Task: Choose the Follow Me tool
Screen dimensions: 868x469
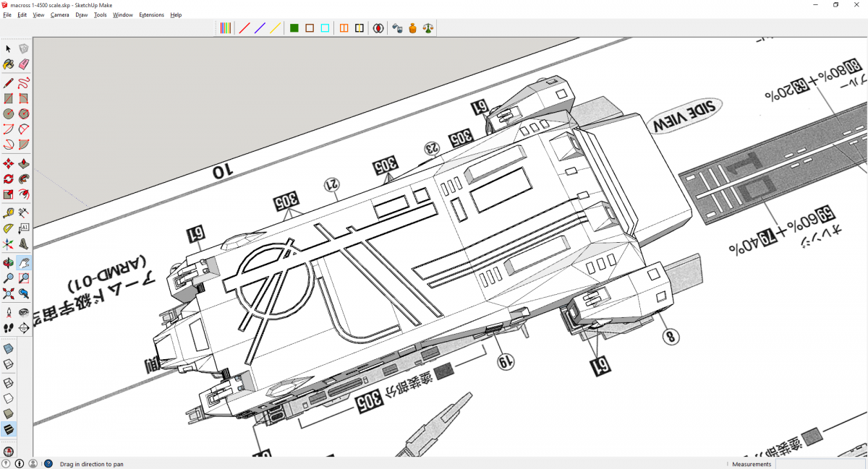Action: point(24,178)
